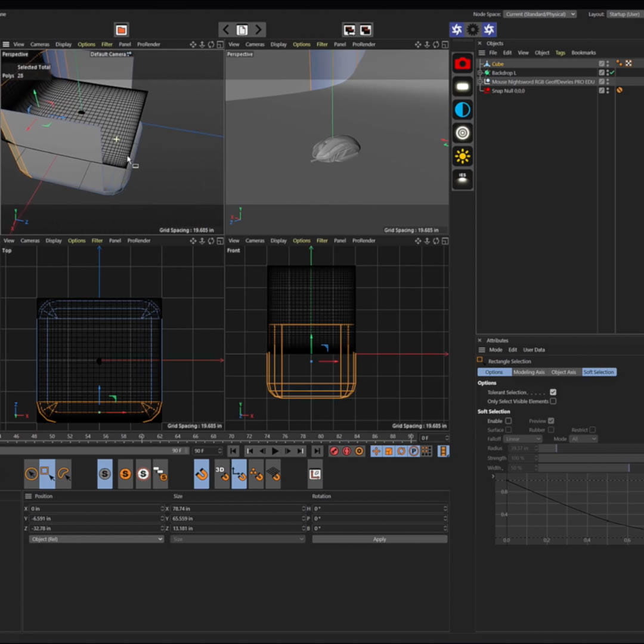Image resolution: width=644 pixels, height=644 pixels.
Task: Add a sun light via yellow sun icon
Action: 463,156
